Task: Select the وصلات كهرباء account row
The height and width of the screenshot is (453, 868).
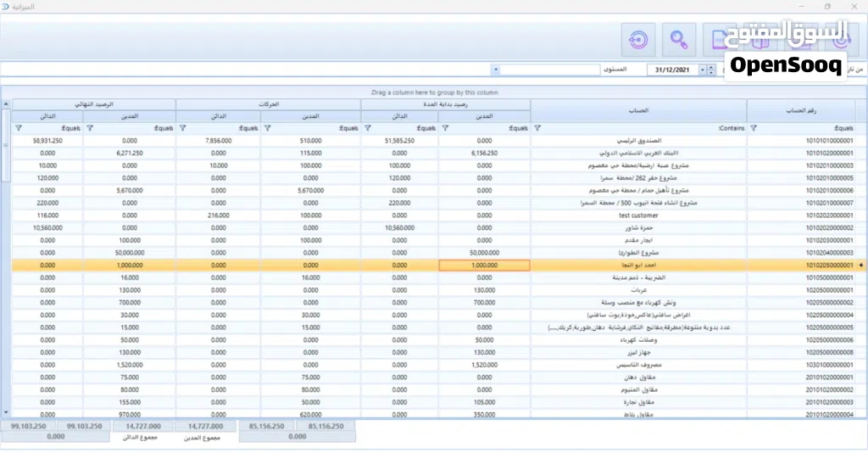Action: (639, 340)
